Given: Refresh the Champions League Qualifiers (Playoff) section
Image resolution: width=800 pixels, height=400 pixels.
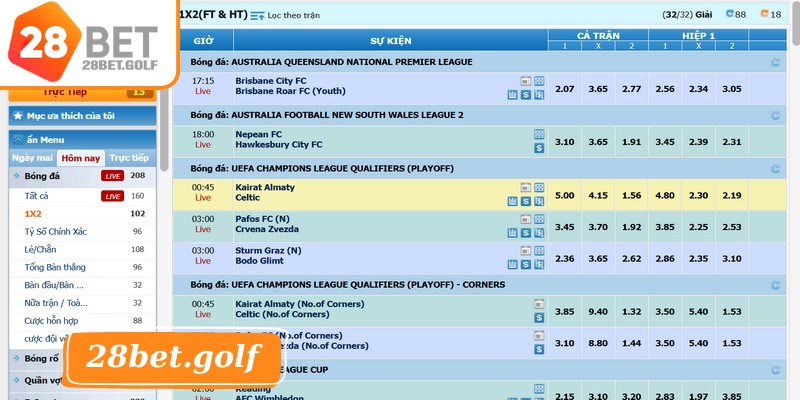Looking at the screenshot, I should pyautogui.click(x=776, y=169).
